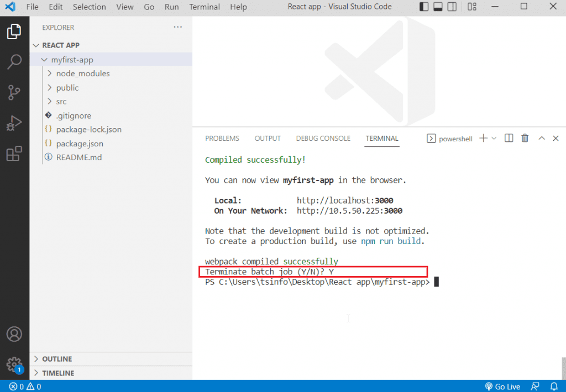
Task: Open the File menu
Action: (x=33, y=7)
